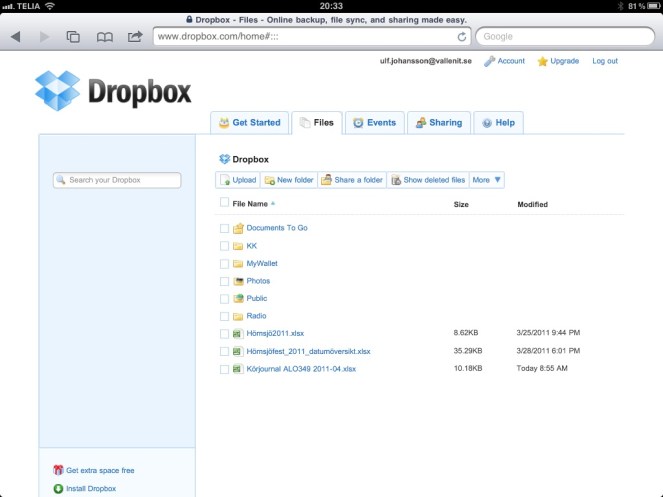Tap Safari's back arrow button

(x=15, y=37)
